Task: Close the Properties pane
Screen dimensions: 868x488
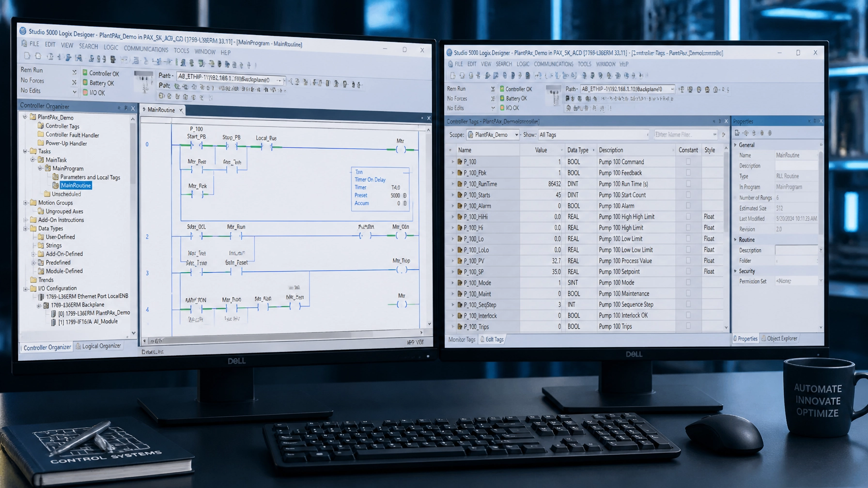Action: (x=821, y=121)
